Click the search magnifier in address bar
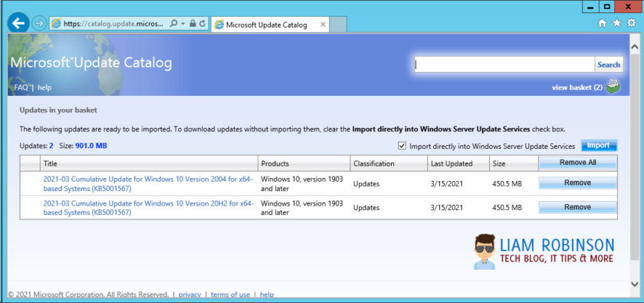Screen dimensions: 644x303 (174, 24)
